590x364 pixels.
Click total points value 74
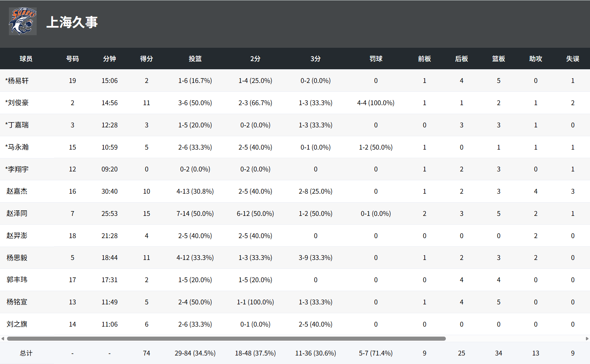[146, 353]
